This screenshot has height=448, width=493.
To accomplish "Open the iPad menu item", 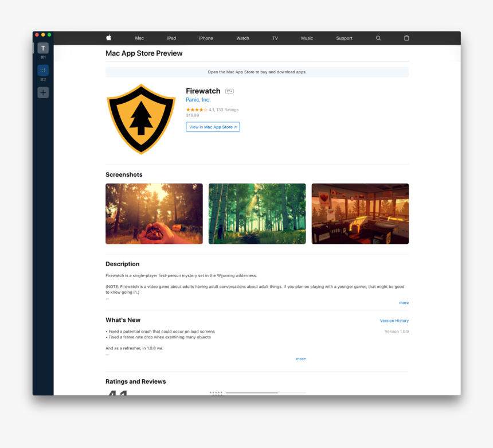I will coord(171,38).
